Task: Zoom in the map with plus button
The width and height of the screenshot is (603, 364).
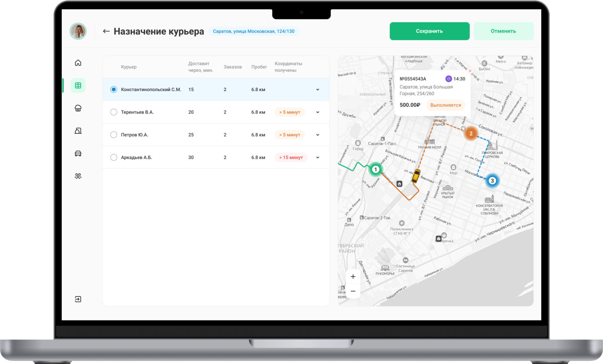Action: [353, 276]
